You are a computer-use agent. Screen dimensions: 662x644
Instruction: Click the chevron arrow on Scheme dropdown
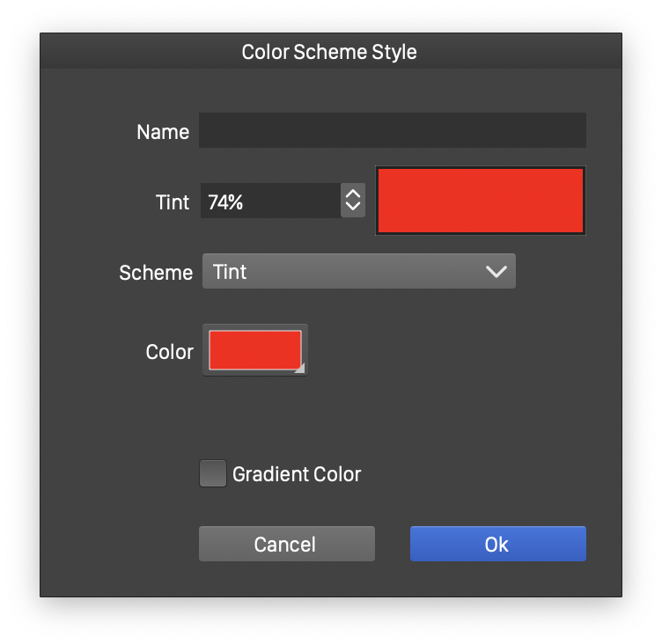496,272
